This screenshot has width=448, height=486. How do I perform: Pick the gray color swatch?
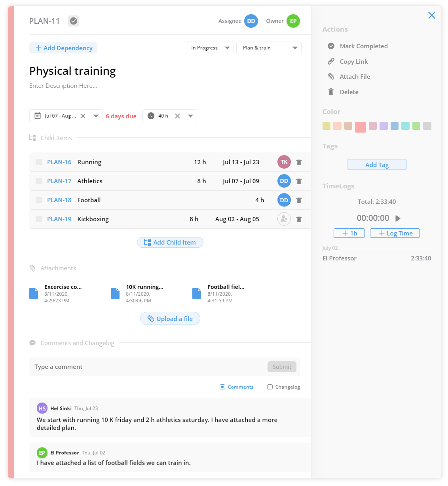coord(427,126)
